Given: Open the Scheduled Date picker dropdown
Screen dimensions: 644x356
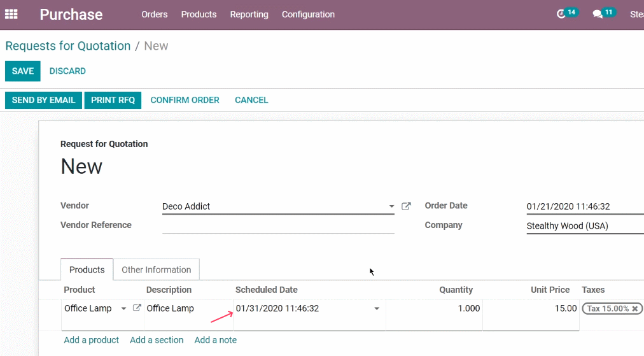Looking at the screenshot, I should coord(377,309).
